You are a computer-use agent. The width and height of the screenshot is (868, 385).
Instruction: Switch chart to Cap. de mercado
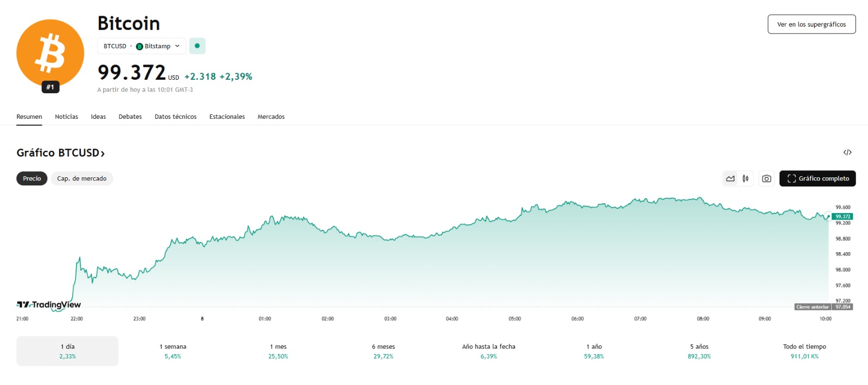82,178
